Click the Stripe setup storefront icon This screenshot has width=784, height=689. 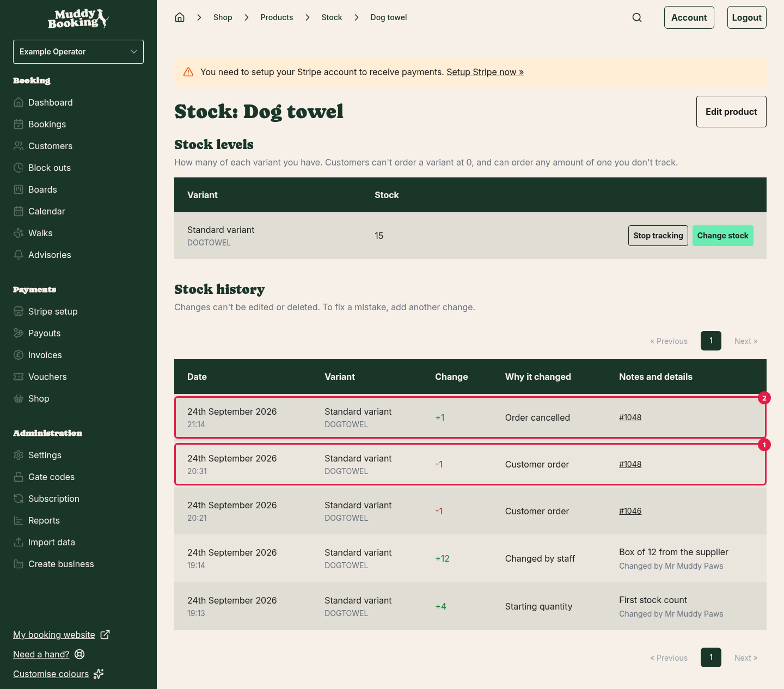pyautogui.click(x=19, y=311)
